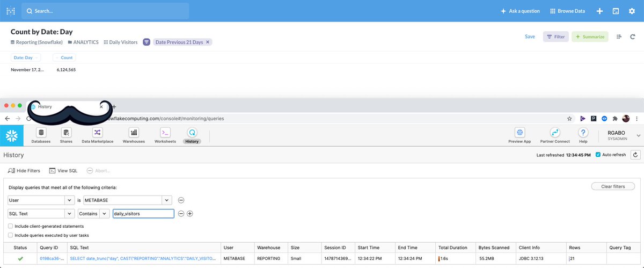Enable Include client-generated statements

pos(11,226)
